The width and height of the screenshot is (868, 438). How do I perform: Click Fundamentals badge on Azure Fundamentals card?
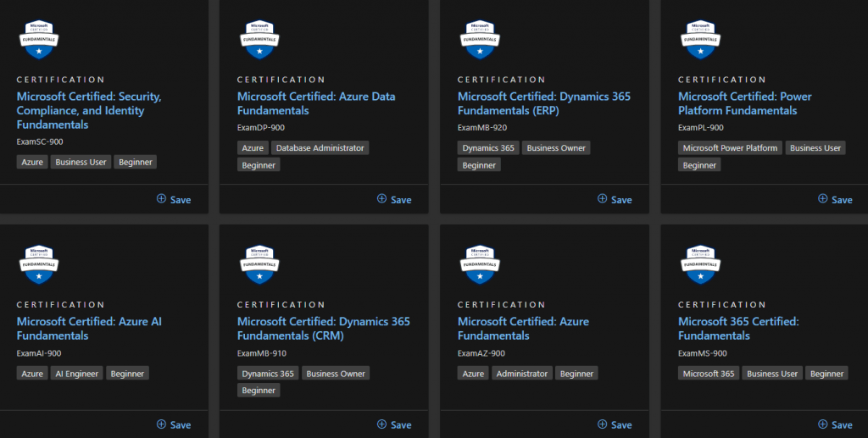pos(479,264)
